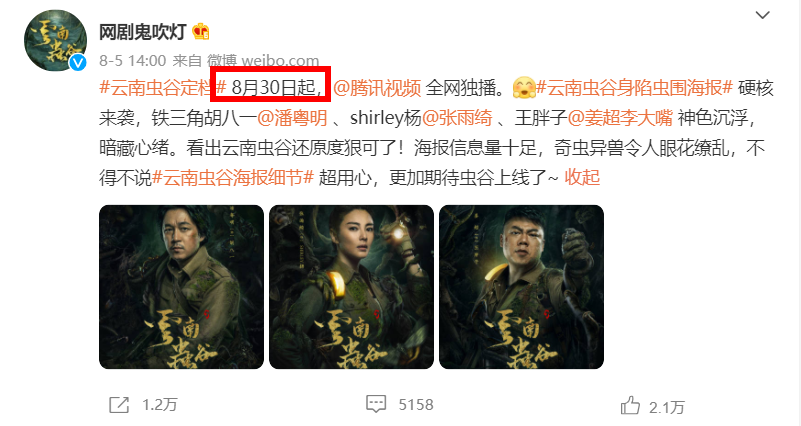The height and width of the screenshot is (426, 801).
Task: Collapse the post with 收起 link
Action: 582,178
